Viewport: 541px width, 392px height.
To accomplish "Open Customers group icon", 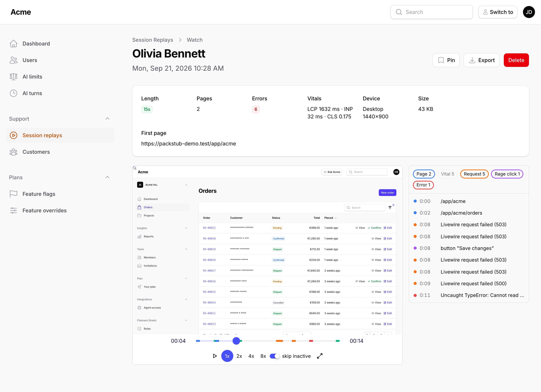I will point(13,152).
